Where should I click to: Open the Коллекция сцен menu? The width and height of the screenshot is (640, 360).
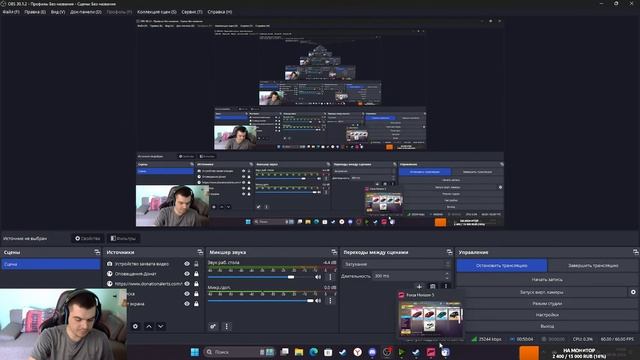[x=157, y=12]
